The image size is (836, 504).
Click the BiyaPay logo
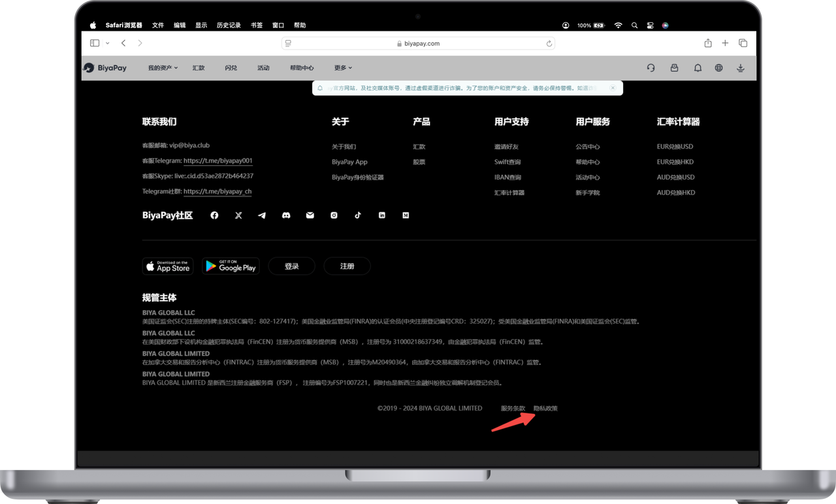(x=105, y=68)
